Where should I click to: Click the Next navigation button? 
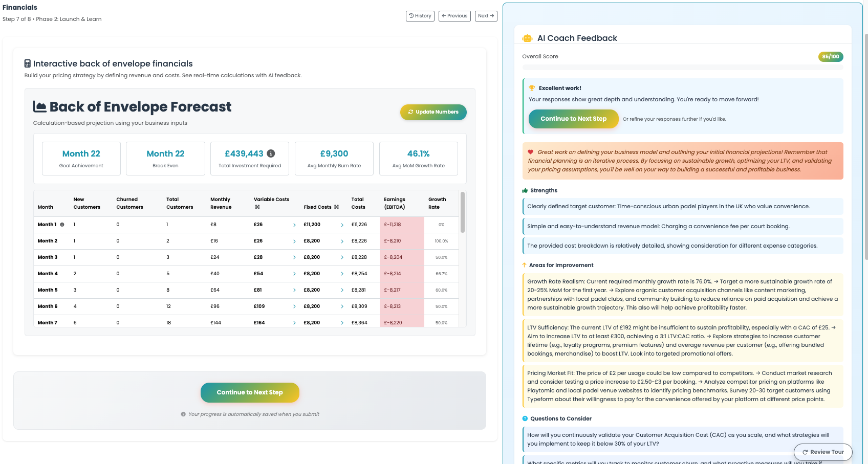click(485, 16)
